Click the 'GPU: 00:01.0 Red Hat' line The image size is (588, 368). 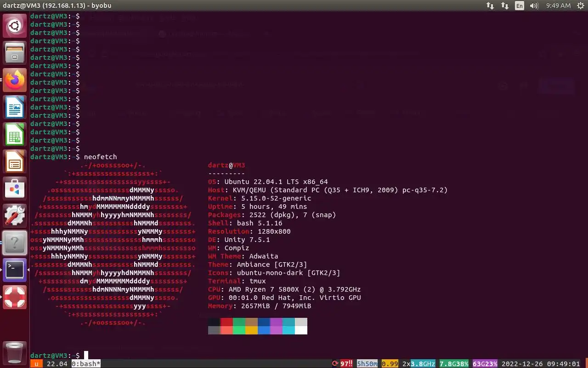click(284, 298)
